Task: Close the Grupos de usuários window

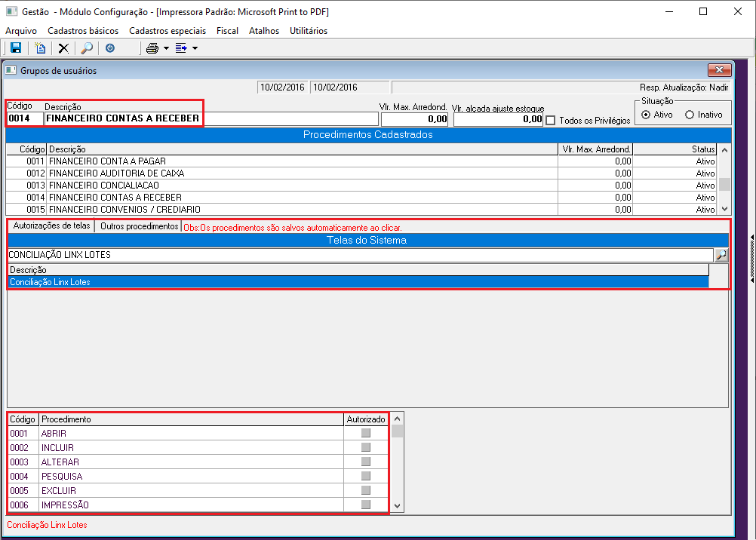Action: 719,70
